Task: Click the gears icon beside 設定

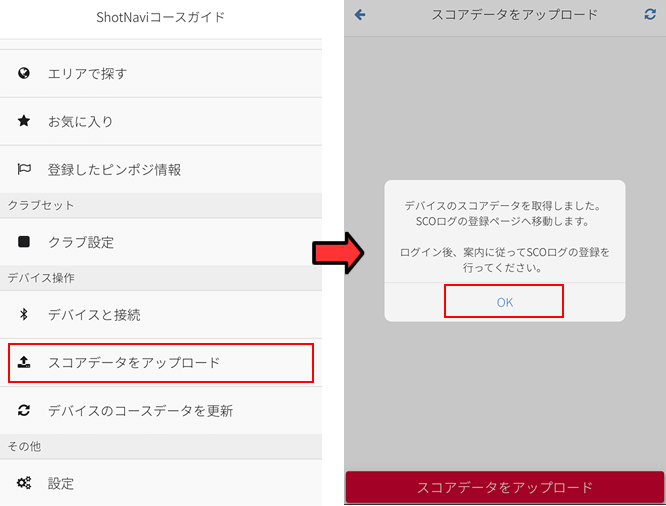Action: click(x=24, y=483)
